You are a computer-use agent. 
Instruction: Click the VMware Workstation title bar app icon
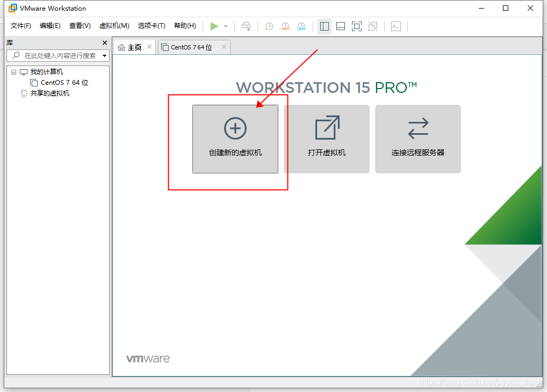point(13,8)
